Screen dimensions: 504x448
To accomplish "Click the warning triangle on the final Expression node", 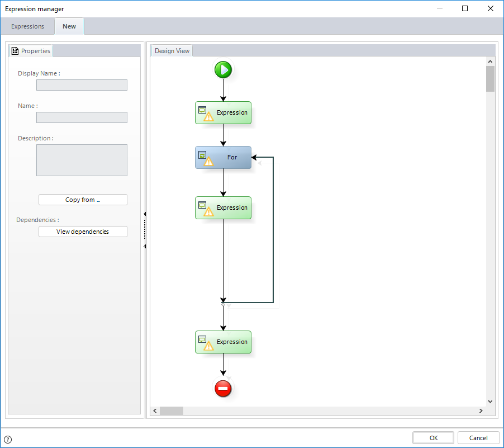I will coord(208,346).
